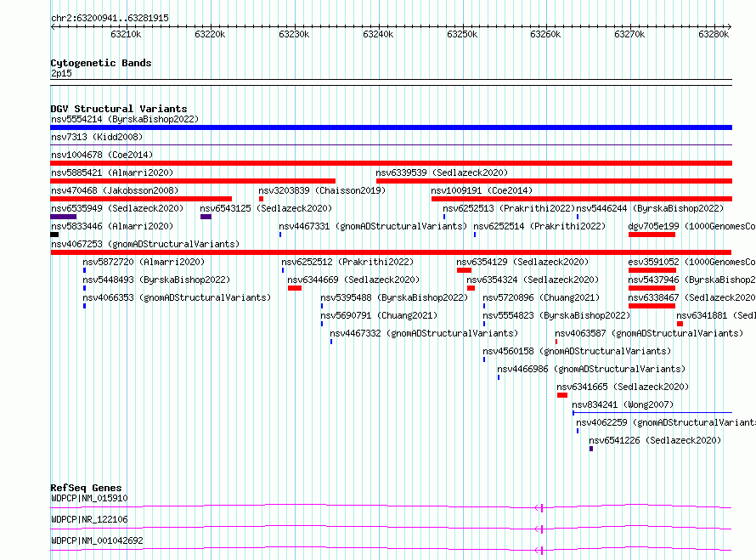Select nsv5554823 (ByrskaBishop2022) label

(x=556, y=315)
